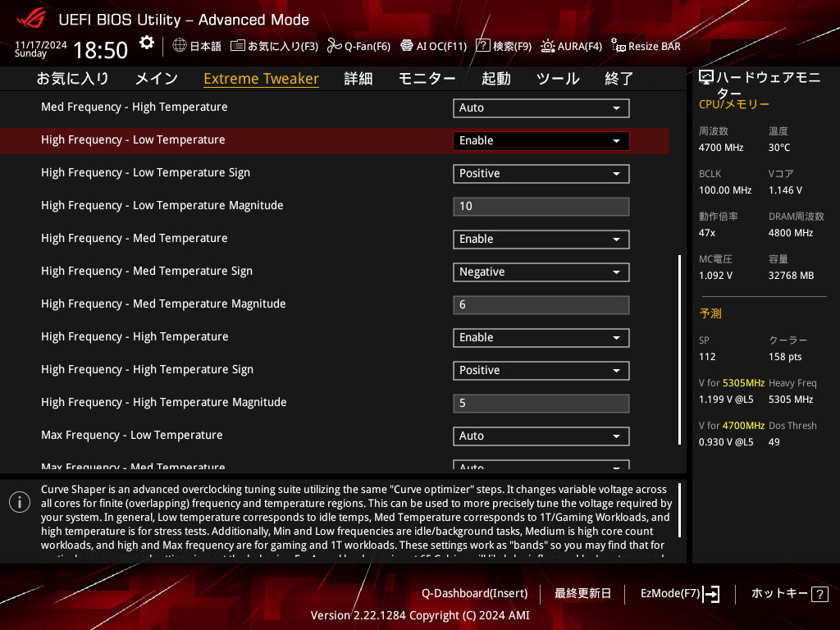Image resolution: width=840 pixels, height=630 pixels.
Task: Click the Resize BAR icon
Action: point(619,46)
